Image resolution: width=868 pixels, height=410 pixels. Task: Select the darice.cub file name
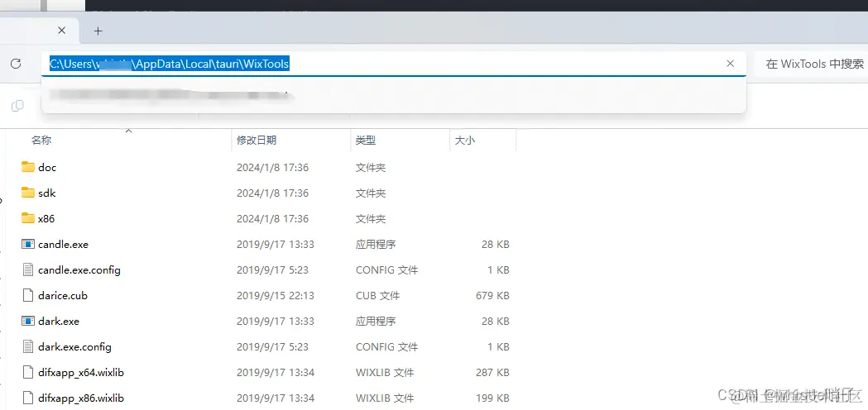coord(63,295)
